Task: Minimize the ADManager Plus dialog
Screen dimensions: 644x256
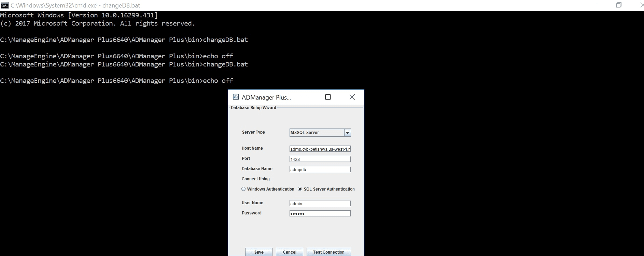Action: click(304, 97)
